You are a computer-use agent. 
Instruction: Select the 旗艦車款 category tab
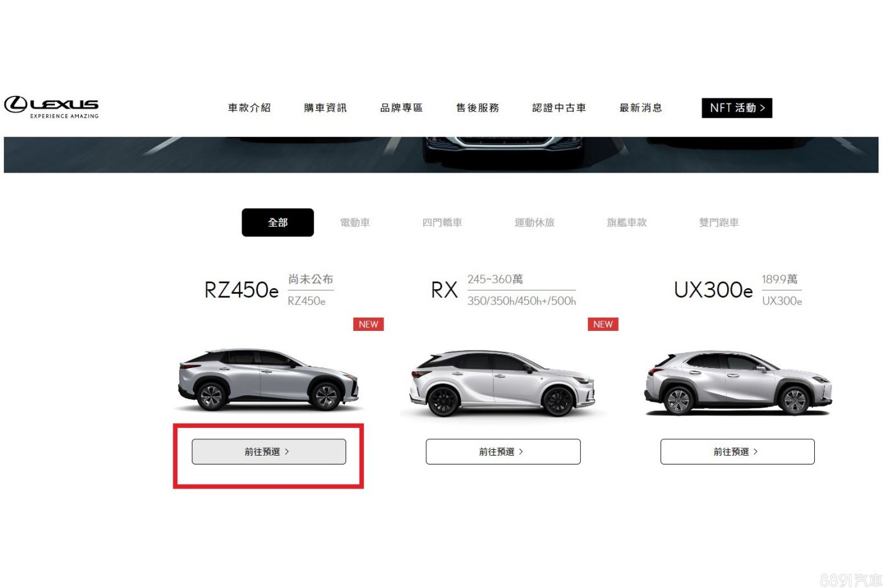tap(627, 222)
